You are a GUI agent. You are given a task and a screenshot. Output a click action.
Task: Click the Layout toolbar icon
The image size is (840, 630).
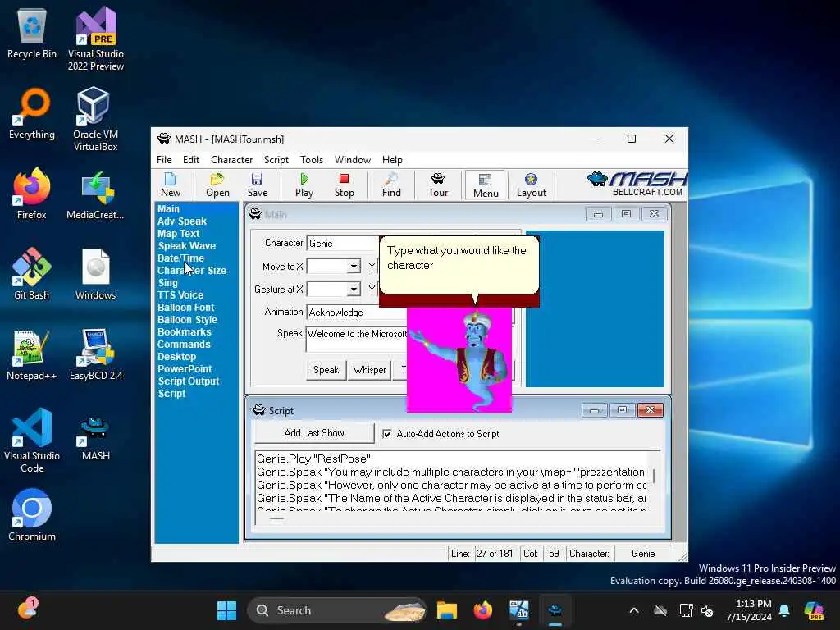point(531,185)
